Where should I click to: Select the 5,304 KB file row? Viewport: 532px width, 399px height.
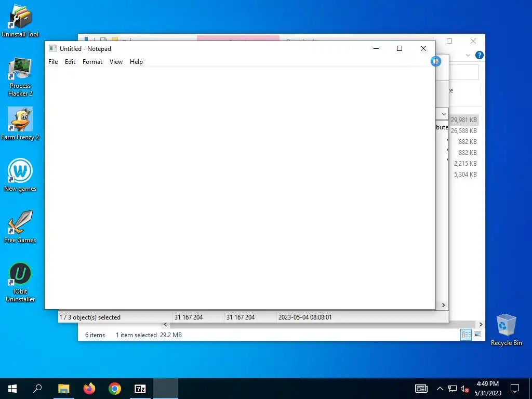464,174
